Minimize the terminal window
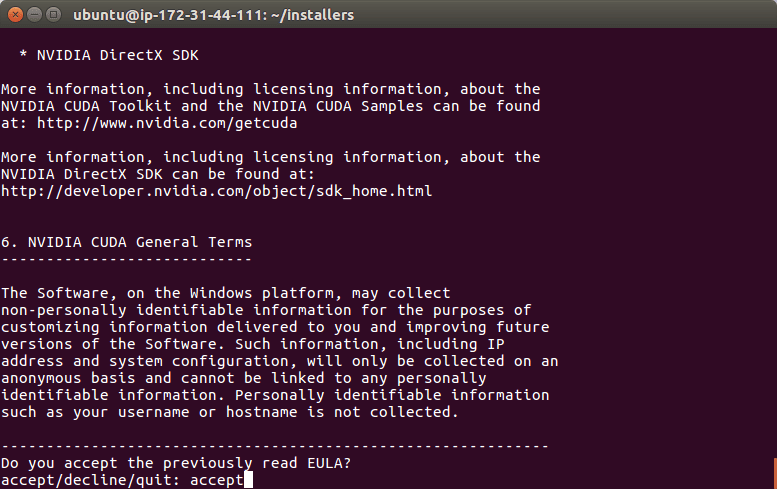Screen dimensions: 777x489 34,15
